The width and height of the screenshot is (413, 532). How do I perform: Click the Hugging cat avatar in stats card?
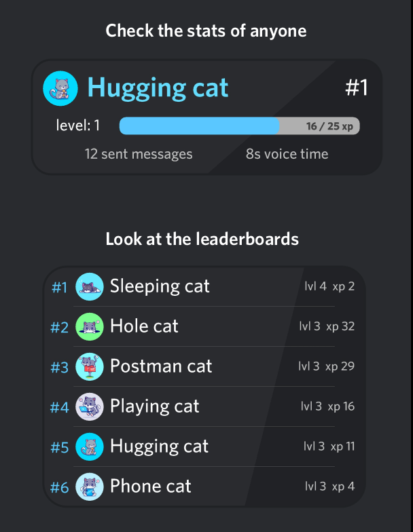pos(60,89)
